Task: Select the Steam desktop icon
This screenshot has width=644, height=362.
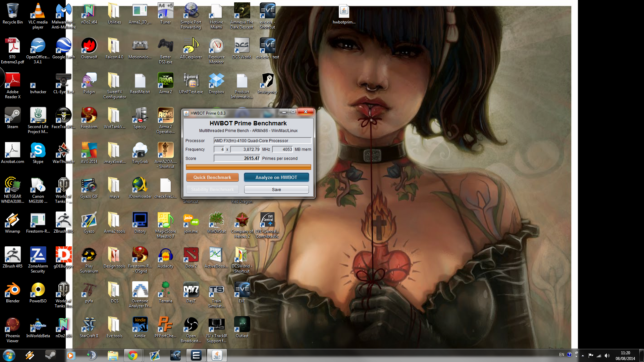Action: (x=13, y=118)
